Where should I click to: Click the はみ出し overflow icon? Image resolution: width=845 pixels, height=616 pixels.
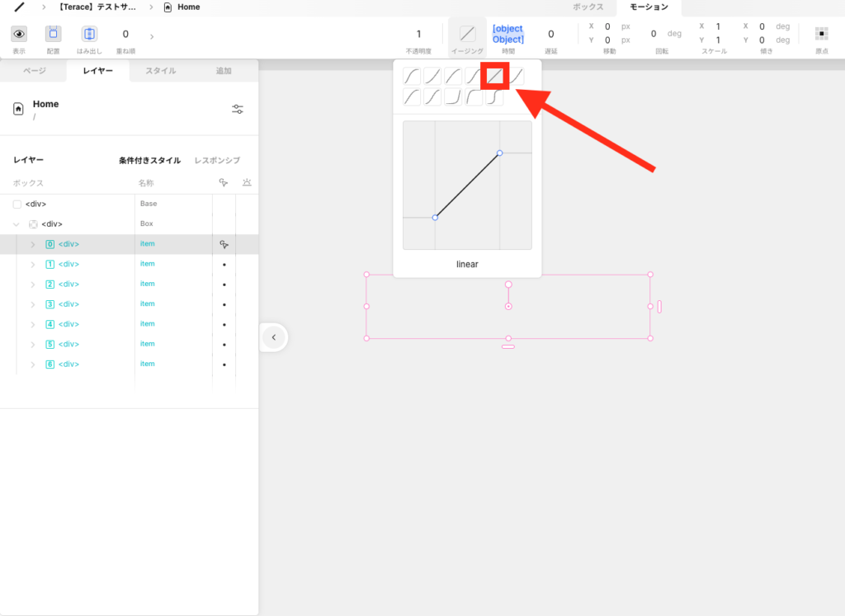90,35
